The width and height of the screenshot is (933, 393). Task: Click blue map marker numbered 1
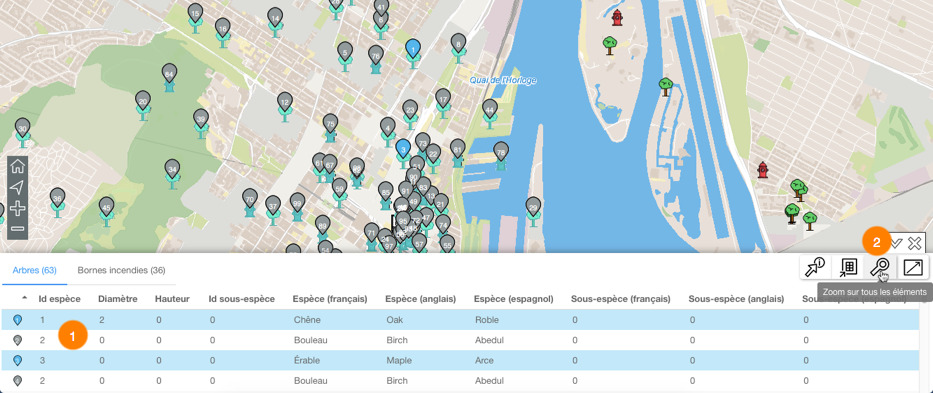(x=413, y=49)
